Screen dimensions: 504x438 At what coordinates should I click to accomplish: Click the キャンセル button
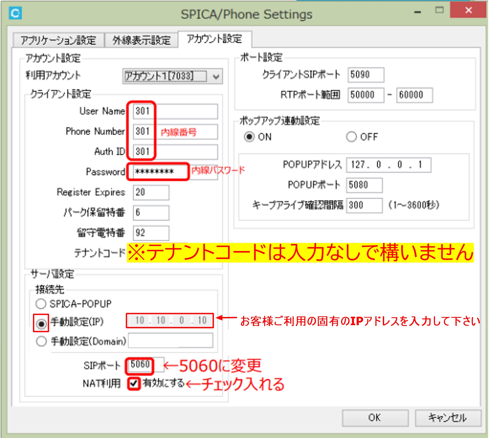[448, 418]
